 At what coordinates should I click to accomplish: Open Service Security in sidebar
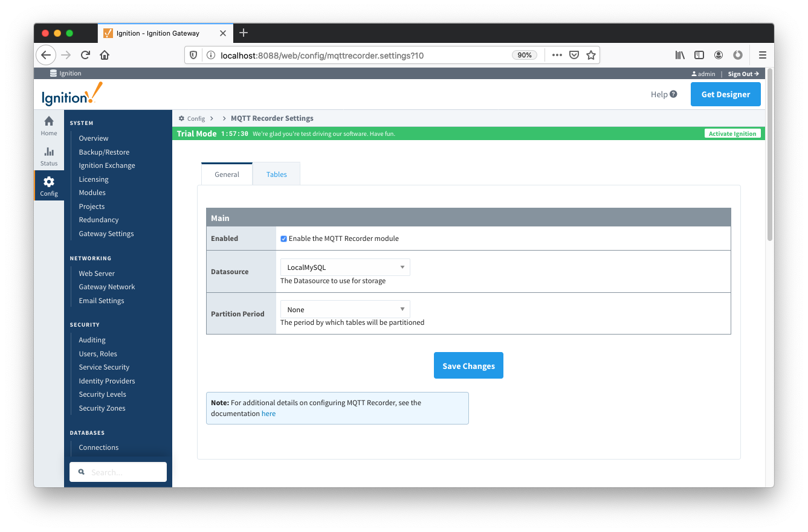coord(104,367)
